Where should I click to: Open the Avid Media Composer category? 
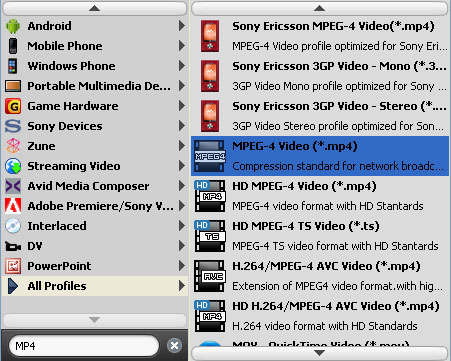point(95,186)
